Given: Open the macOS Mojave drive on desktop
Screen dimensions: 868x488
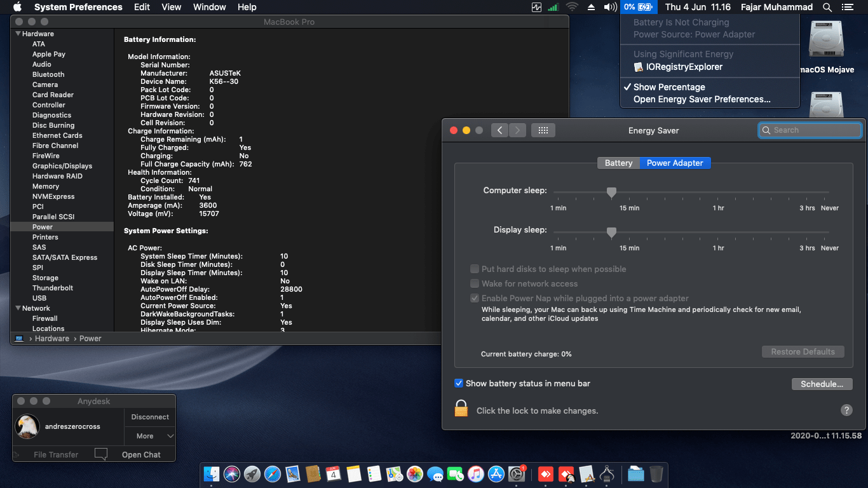Looking at the screenshot, I should click(x=826, y=41).
